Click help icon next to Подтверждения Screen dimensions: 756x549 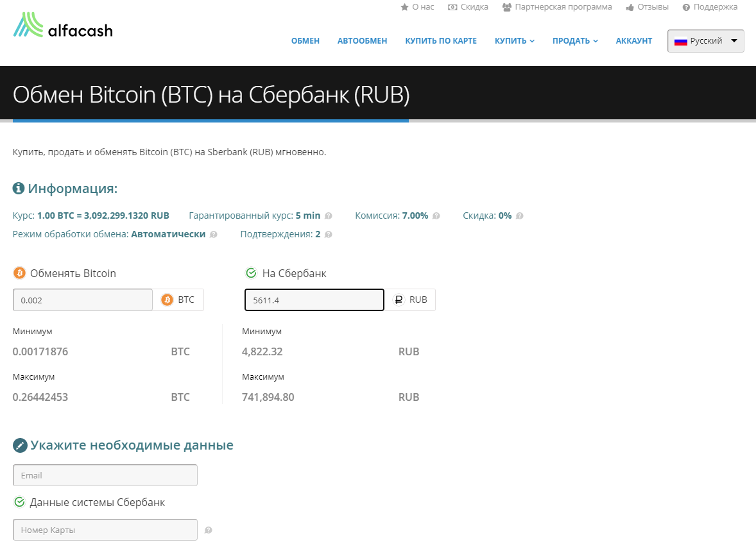pyautogui.click(x=329, y=235)
